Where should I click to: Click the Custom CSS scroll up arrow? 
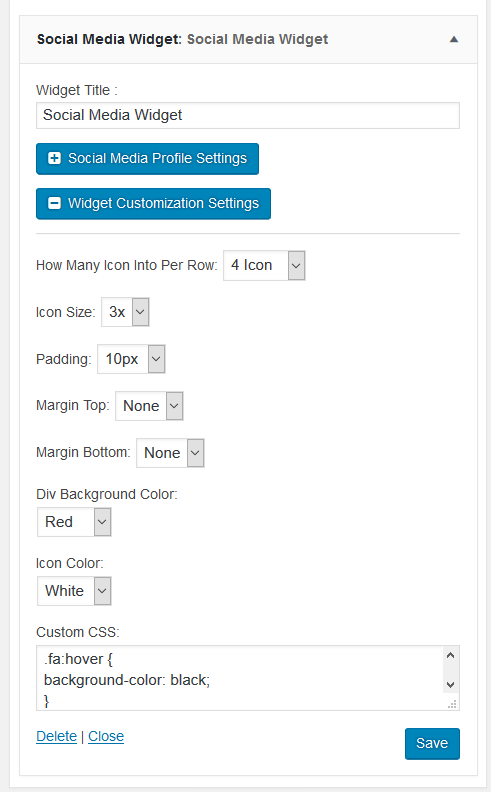pos(451,656)
